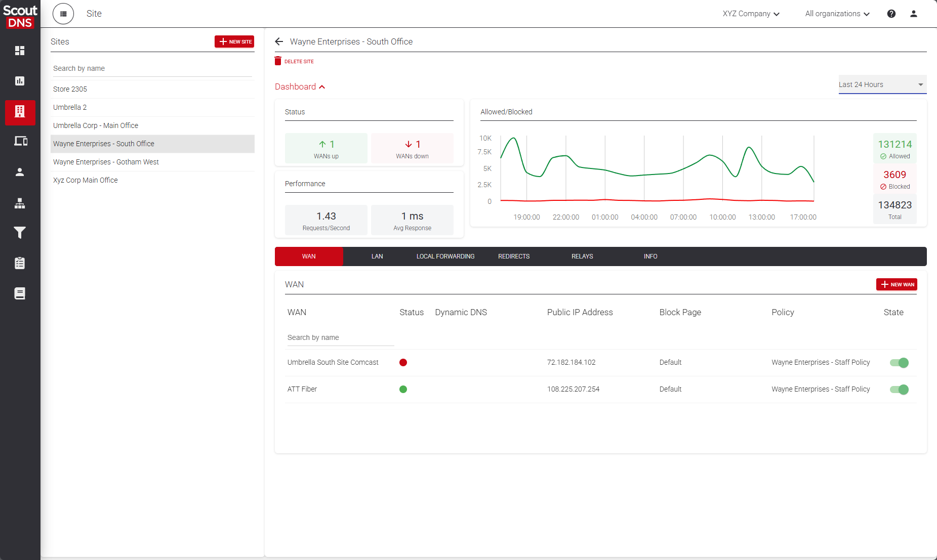Open the All organizations dropdown
Screen dimensions: 937x560
pos(838,14)
